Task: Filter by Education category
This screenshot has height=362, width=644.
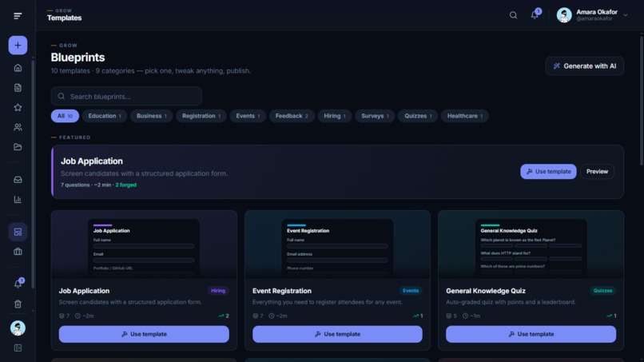Action: coord(105,116)
